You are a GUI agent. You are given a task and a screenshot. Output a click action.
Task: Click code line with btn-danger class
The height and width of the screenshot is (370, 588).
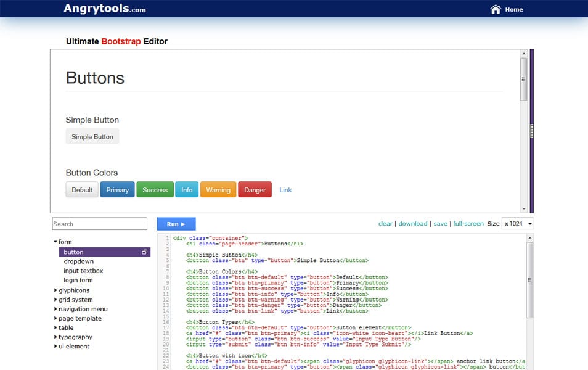click(284, 305)
